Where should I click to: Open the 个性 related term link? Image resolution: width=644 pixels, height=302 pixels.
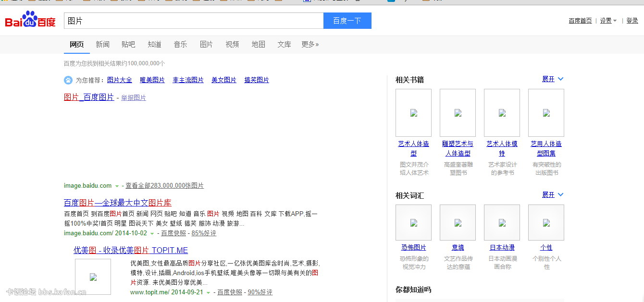[x=546, y=248]
